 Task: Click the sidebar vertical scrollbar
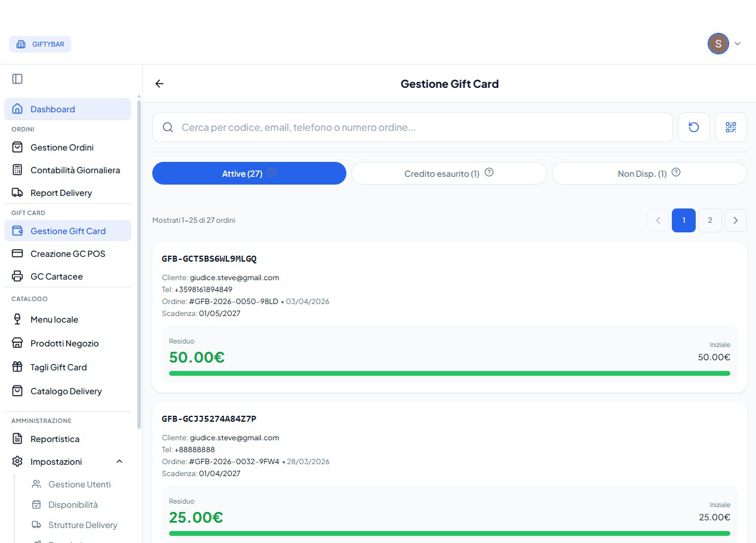(139, 265)
